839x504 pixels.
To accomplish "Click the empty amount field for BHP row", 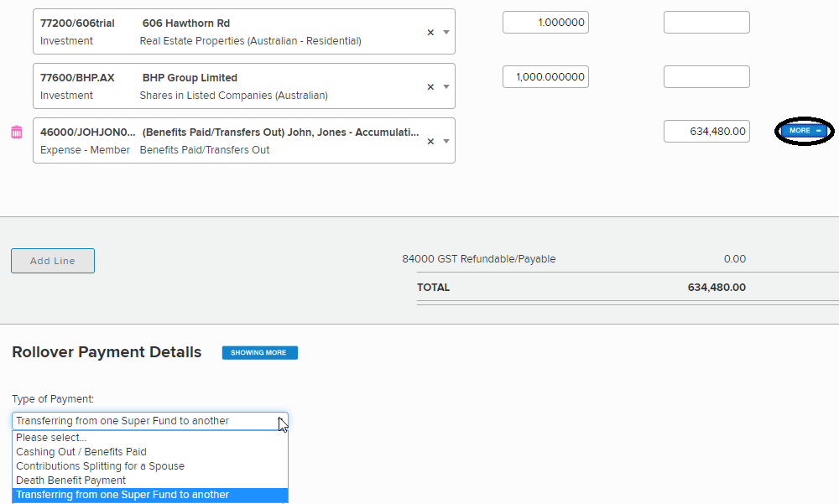I will tap(706, 77).
